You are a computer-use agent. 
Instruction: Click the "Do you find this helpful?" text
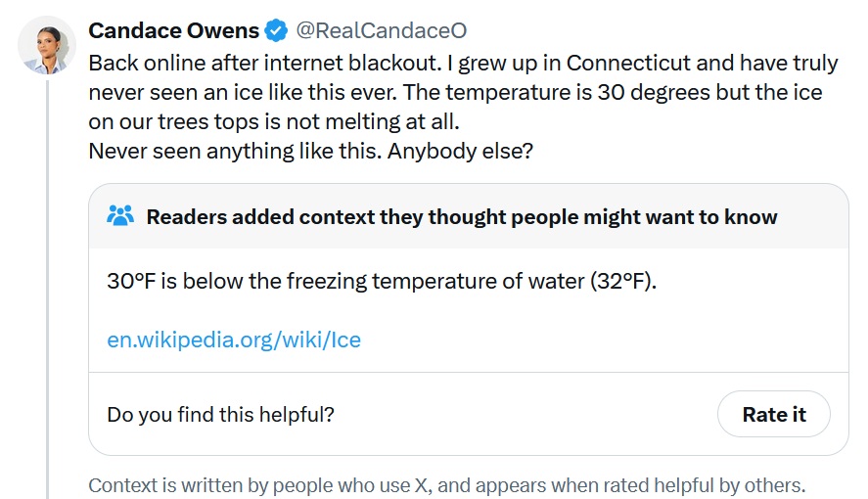[x=220, y=414]
